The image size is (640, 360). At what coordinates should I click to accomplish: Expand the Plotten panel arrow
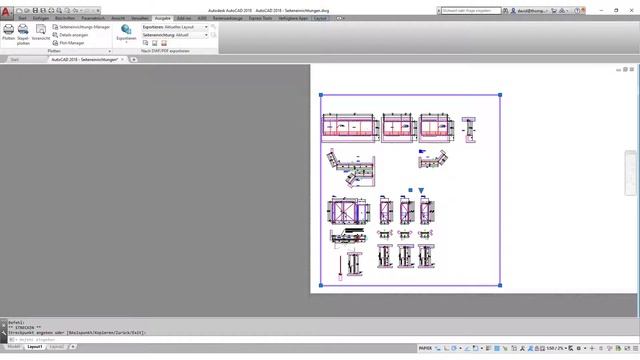click(109, 51)
